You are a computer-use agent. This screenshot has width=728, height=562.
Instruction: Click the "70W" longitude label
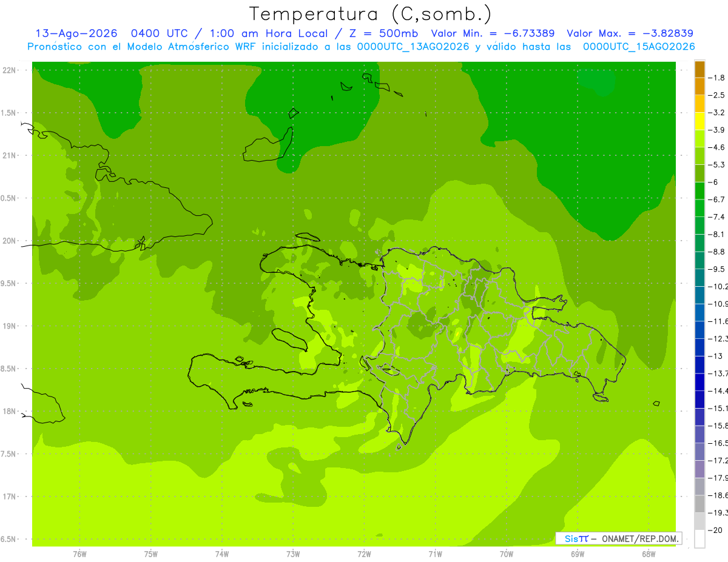pyautogui.click(x=507, y=554)
